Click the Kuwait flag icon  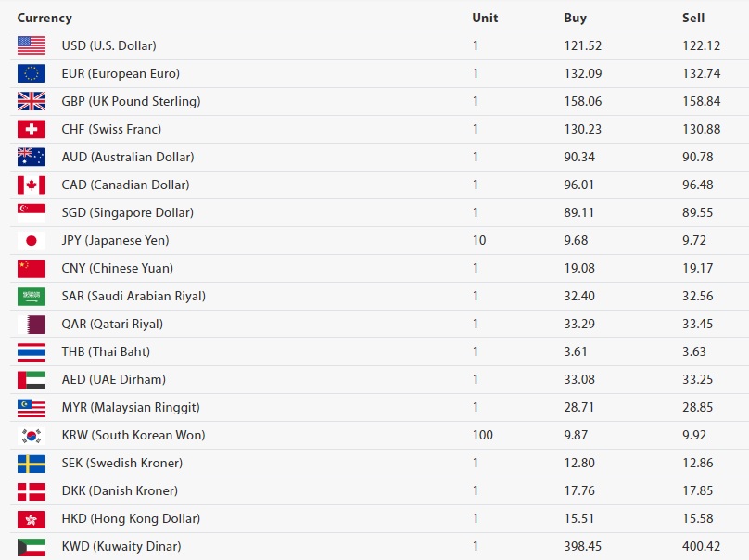tap(31, 546)
